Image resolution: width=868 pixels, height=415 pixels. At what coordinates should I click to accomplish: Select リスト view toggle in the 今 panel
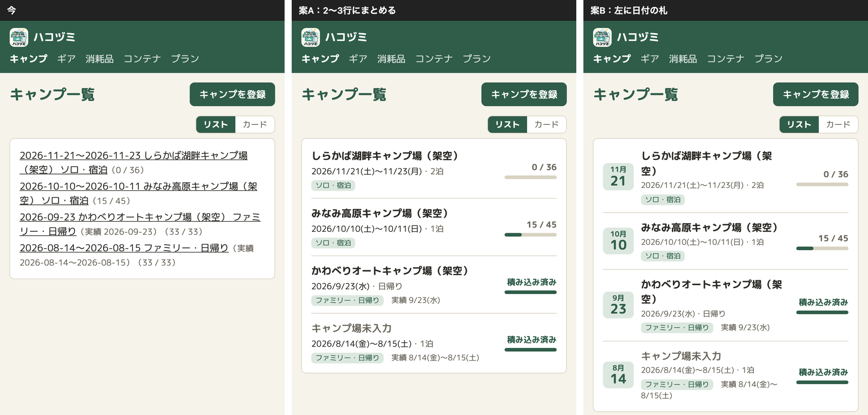click(216, 124)
